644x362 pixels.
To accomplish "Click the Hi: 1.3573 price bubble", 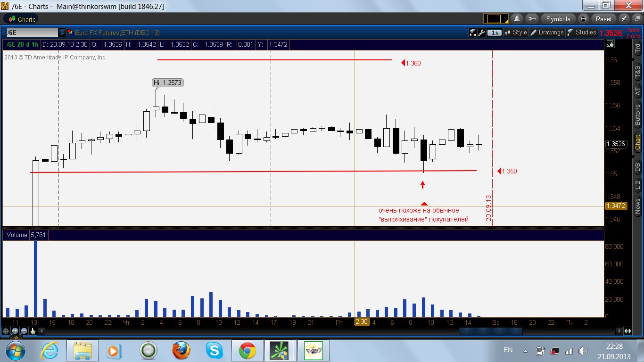I will pyautogui.click(x=167, y=82).
